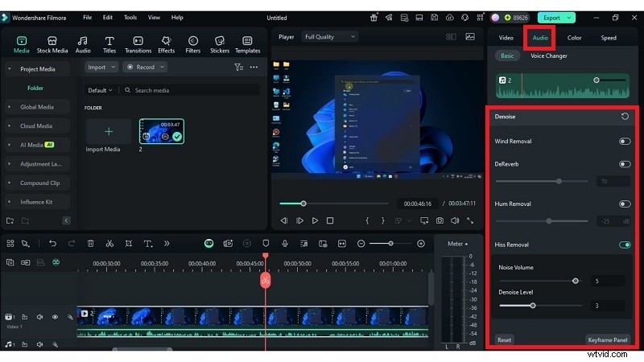Disable the Hiss Removal toggle
This screenshot has height=362, width=644.
(624, 245)
